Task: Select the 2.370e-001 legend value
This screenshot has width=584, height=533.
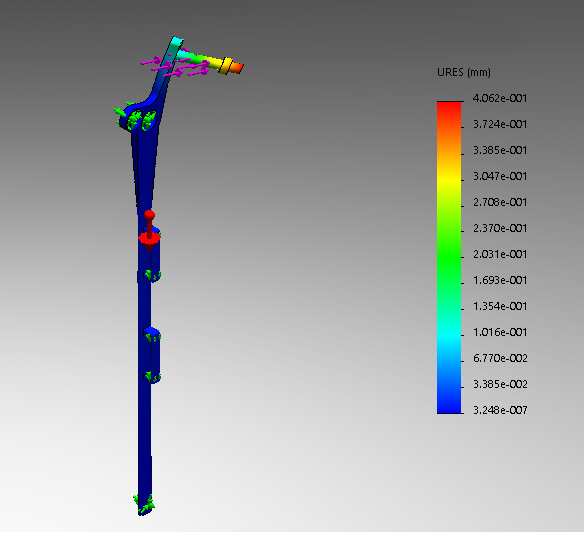Action: 500,228
